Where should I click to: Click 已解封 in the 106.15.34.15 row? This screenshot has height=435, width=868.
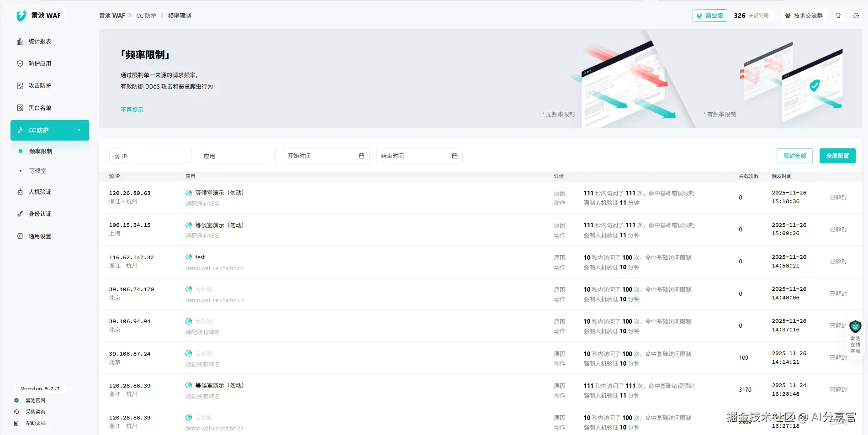[x=838, y=230]
